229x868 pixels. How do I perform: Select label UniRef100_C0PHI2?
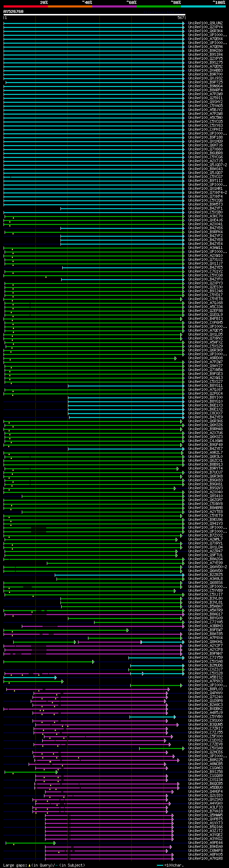[205, 130]
